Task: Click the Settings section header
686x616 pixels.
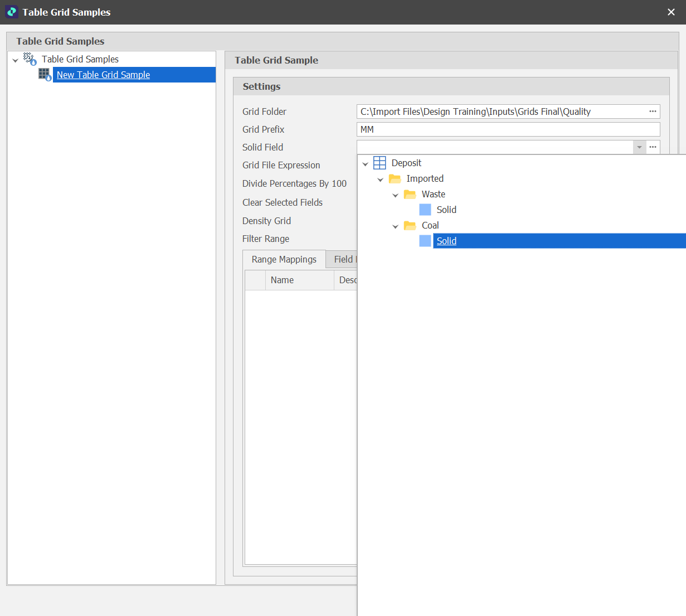Action: [x=451, y=86]
